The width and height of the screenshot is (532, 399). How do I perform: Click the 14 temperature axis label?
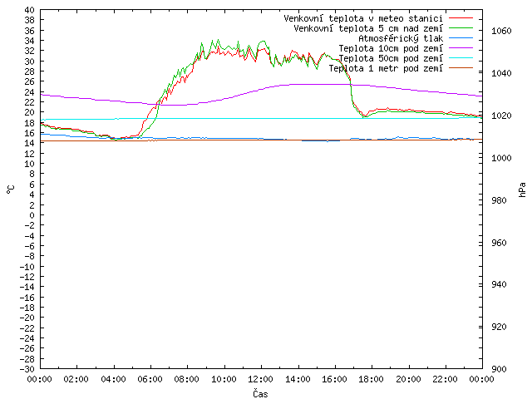tap(30, 143)
